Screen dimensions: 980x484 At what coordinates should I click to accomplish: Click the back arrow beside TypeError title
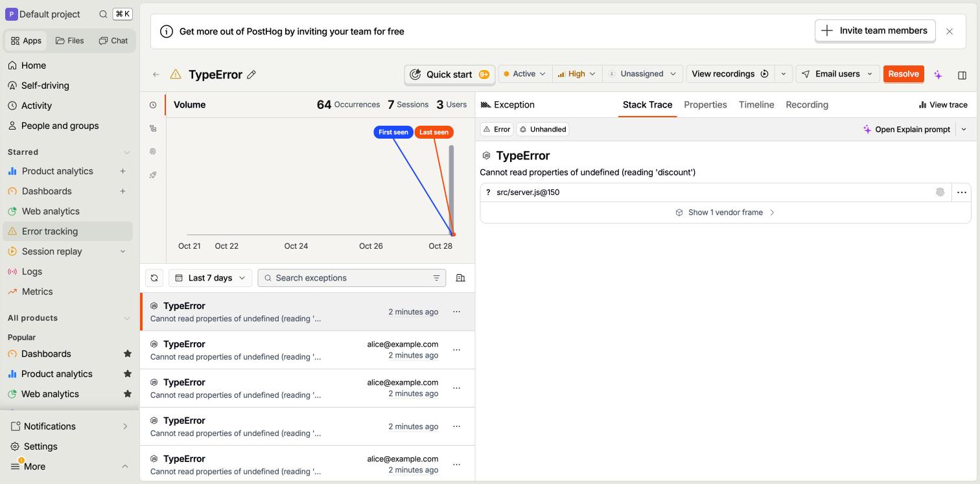coord(156,75)
